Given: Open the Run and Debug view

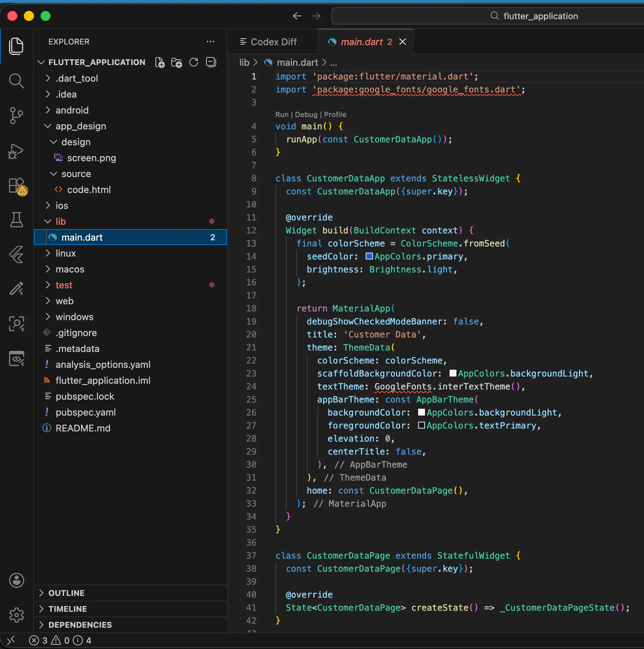Looking at the screenshot, I should click(16, 151).
